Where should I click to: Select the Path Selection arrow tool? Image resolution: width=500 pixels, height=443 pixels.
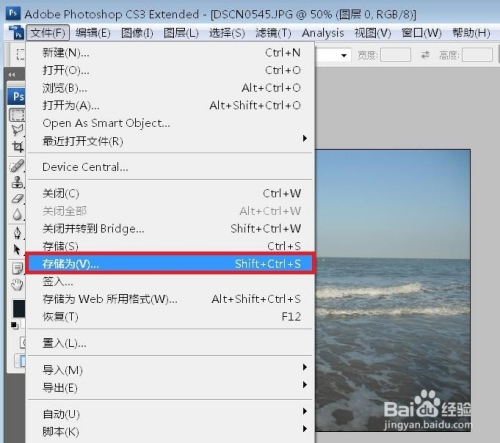17,249
